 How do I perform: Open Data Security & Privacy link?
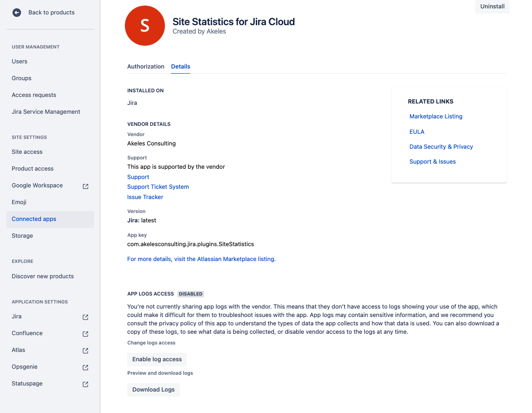point(441,147)
